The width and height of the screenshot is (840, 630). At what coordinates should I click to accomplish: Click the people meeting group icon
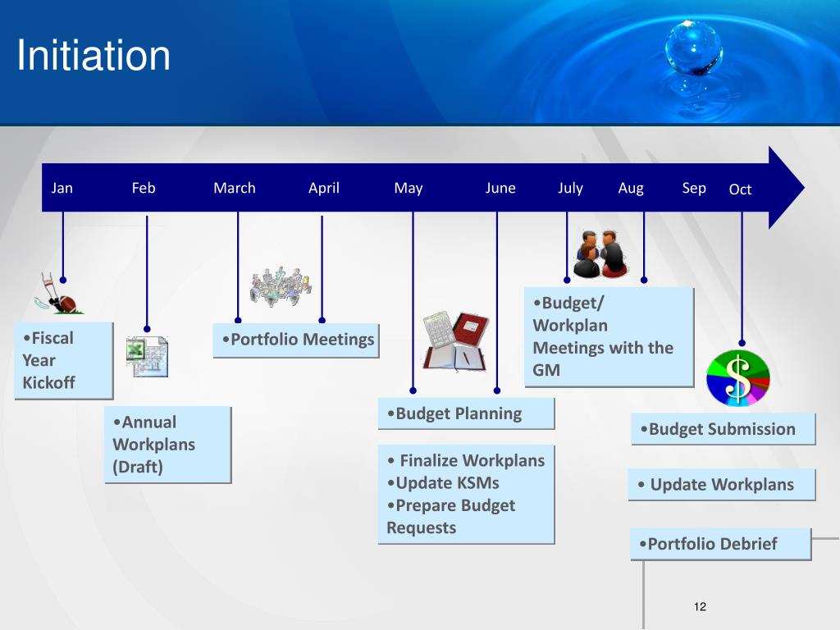tap(600, 254)
